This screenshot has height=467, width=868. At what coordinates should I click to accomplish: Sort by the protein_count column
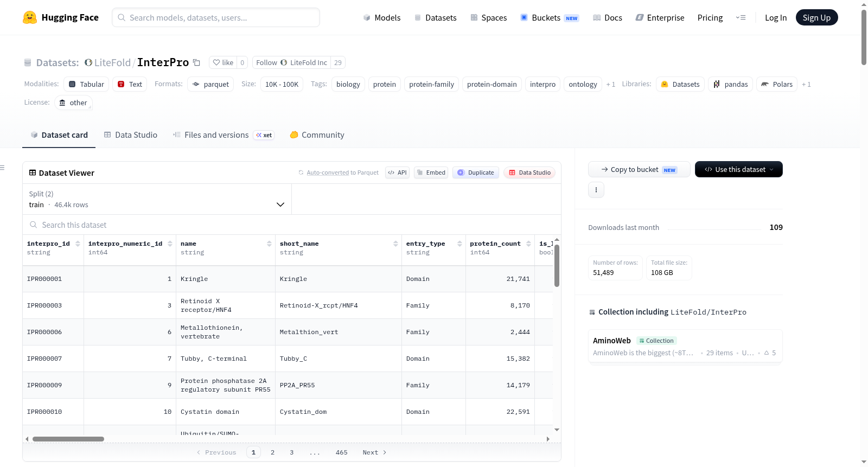click(528, 244)
